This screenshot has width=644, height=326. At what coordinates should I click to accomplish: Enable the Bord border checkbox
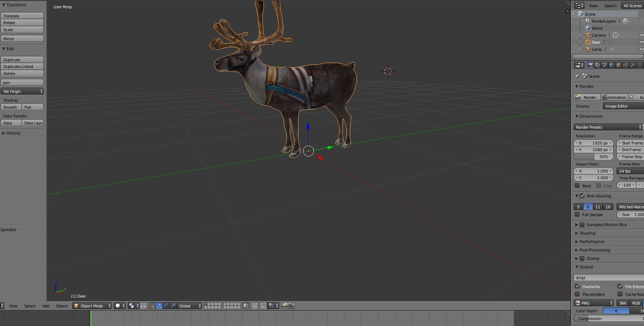tap(577, 185)
